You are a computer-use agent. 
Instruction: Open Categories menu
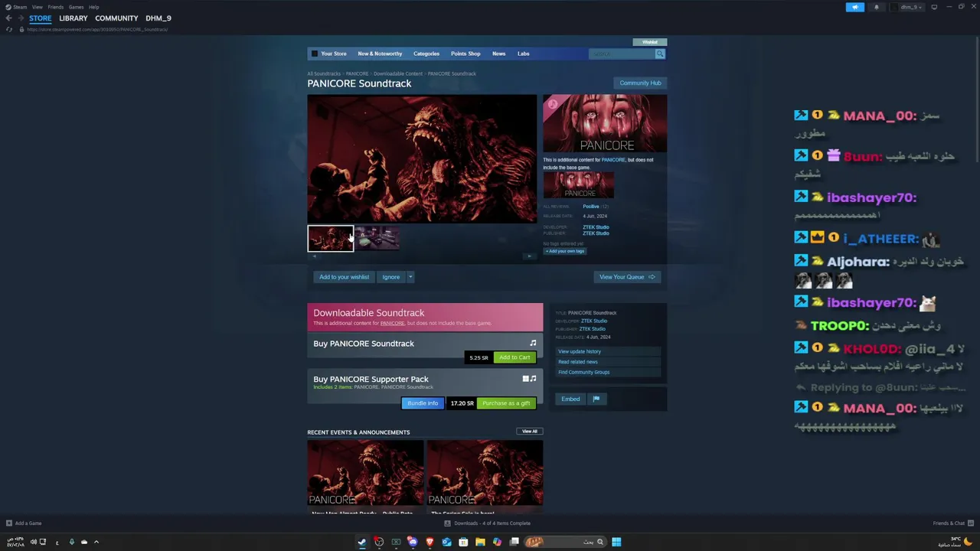click(x=426, y=54)
